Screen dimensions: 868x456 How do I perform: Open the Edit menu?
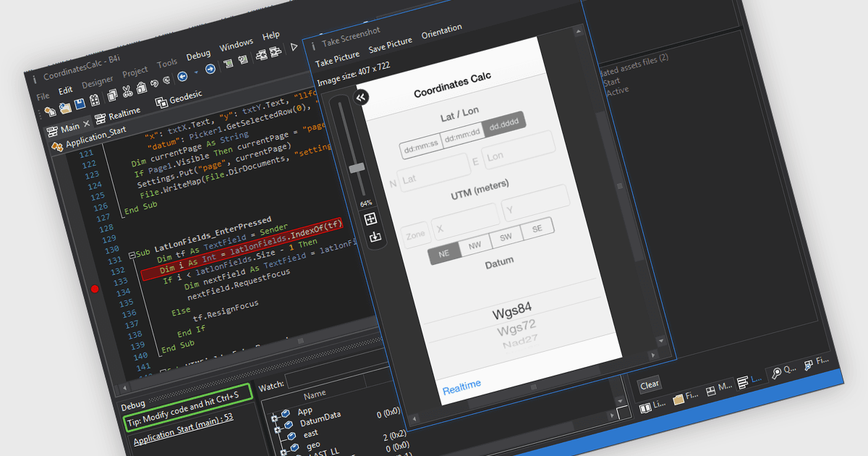[x=66, y=90]
